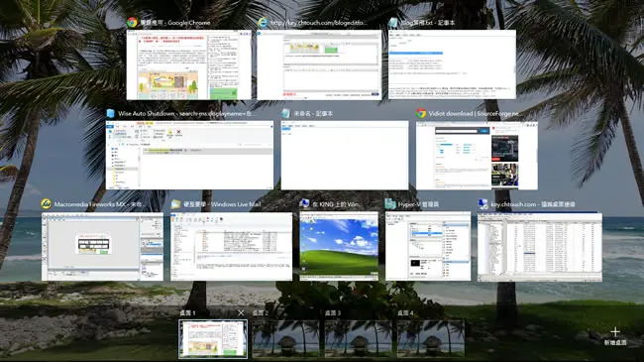Viewport: 644px width, 362px height.
Task: Switch to the Desktop 4 thumbnail
Action: [431, 339]
